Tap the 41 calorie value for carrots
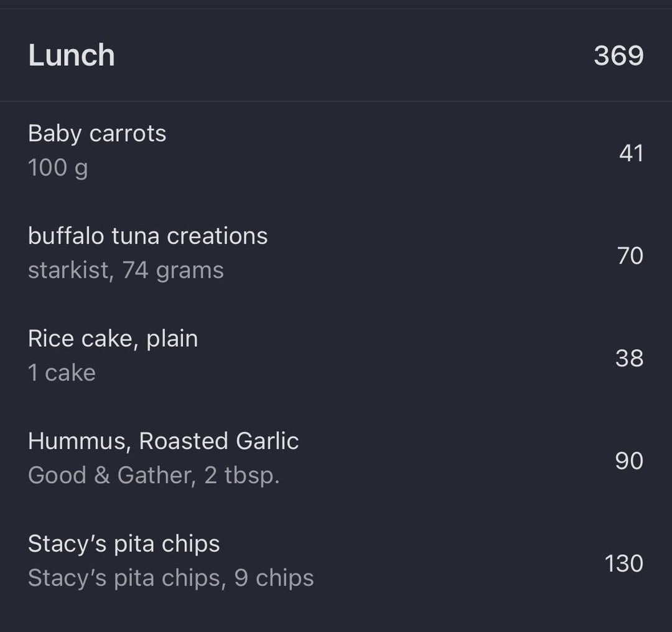 coord(631,153)
